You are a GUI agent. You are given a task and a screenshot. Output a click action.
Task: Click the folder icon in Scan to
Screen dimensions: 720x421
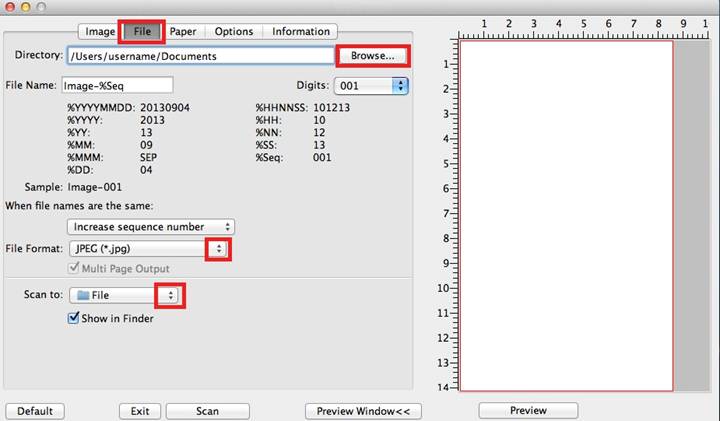82,295
